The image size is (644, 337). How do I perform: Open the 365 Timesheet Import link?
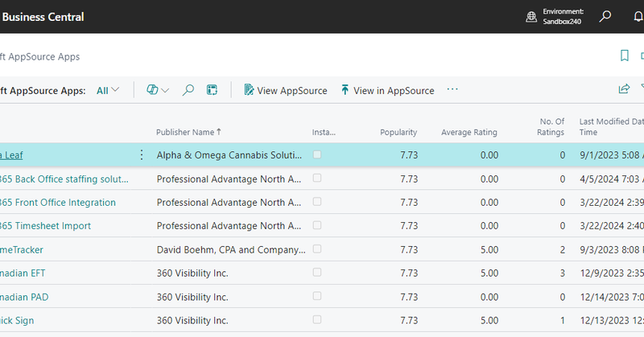[x=46, y=226]
